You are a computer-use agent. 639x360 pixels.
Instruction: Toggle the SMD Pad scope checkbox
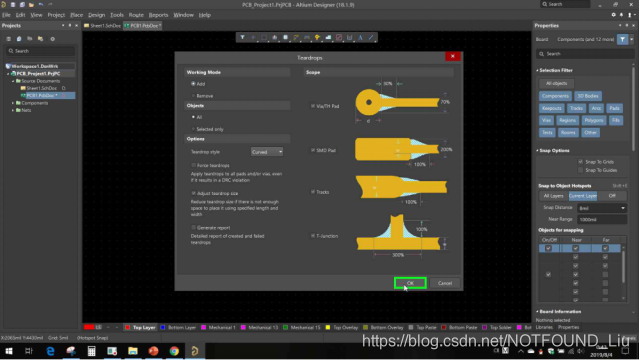coord(313,150)
